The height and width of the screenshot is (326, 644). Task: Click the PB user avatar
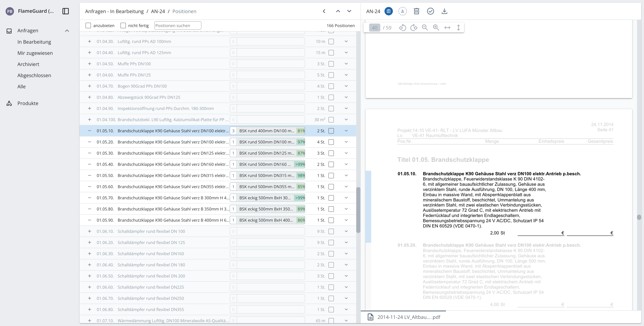point(10,11)
